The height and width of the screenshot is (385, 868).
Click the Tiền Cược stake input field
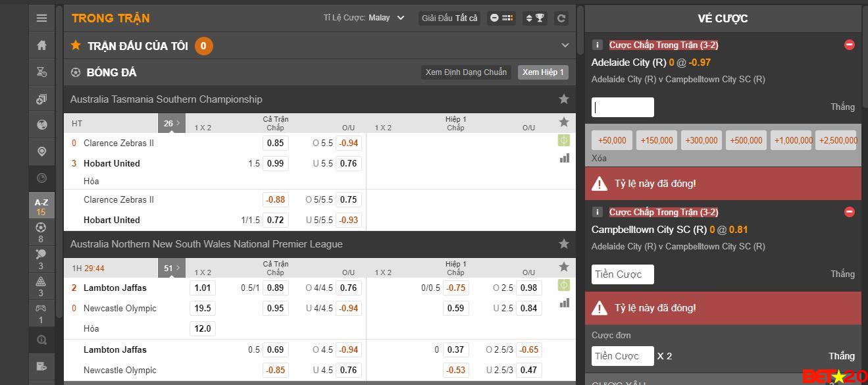(x=622, y=274)
